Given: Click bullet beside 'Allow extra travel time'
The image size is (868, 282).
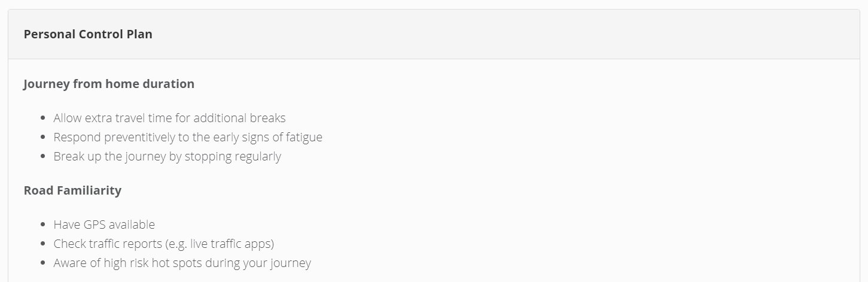Looking at the screenshot, I should click(x=43, y=119).
